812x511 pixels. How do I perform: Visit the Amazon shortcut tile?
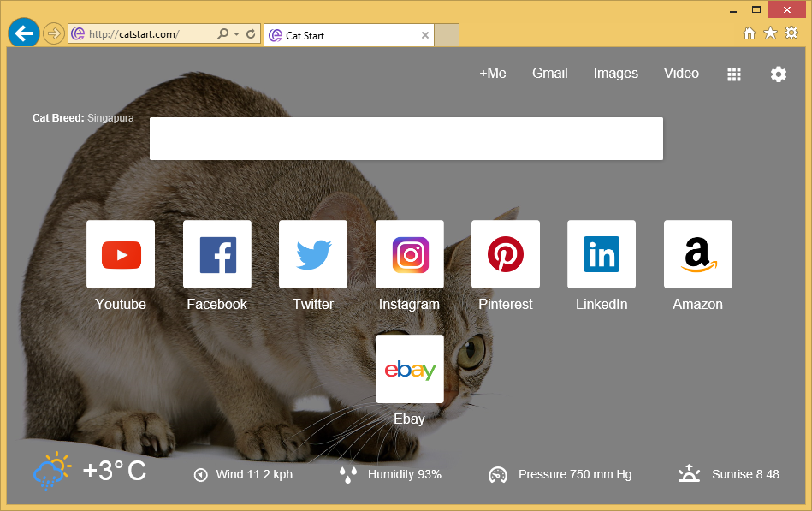pos(698,254)
